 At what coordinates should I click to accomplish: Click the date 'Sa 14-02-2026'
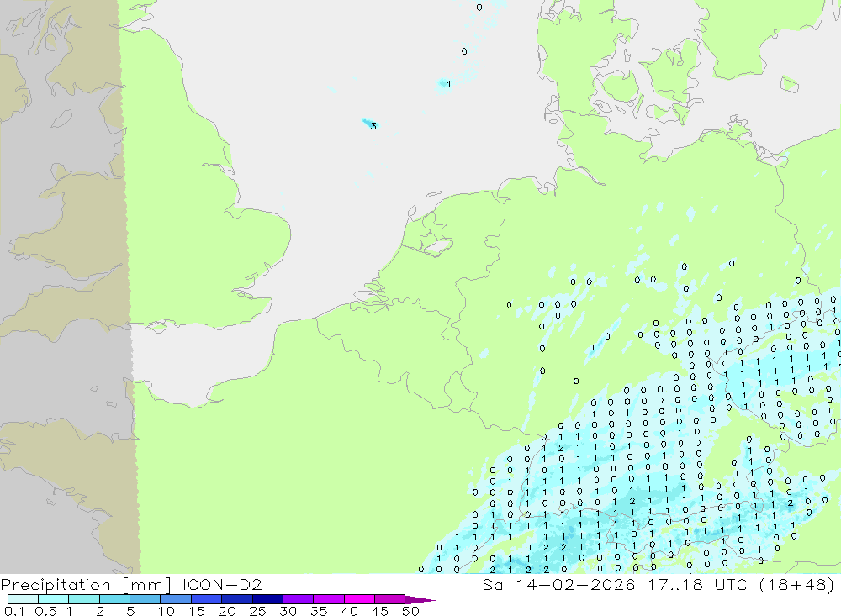click(559, 584)
